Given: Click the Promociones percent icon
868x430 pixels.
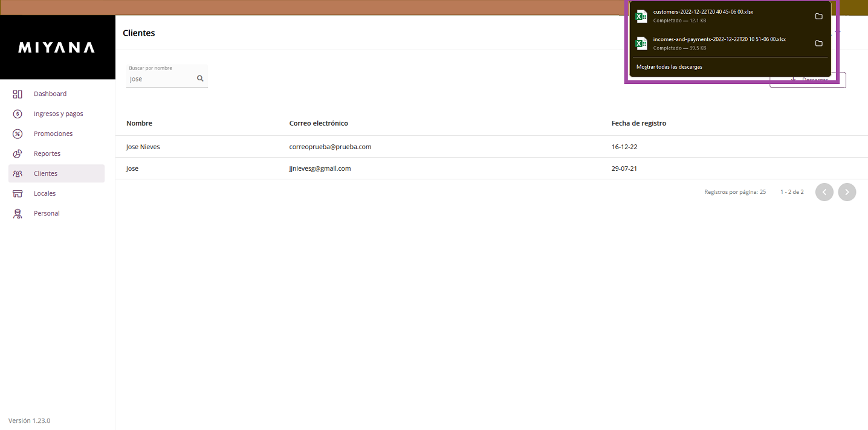Looking at the screenshot, I should point(18,133).
